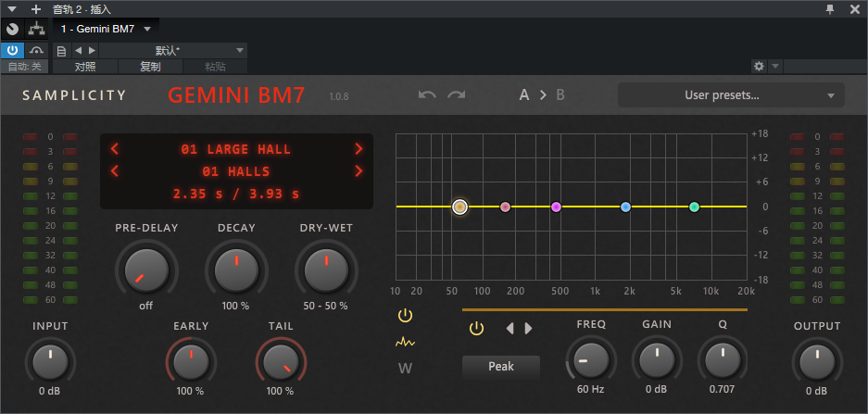Viewport: 868px width, 414px height.
Task: Open the knob-style icon in host toolbar
Action: [x=12, y=29]
